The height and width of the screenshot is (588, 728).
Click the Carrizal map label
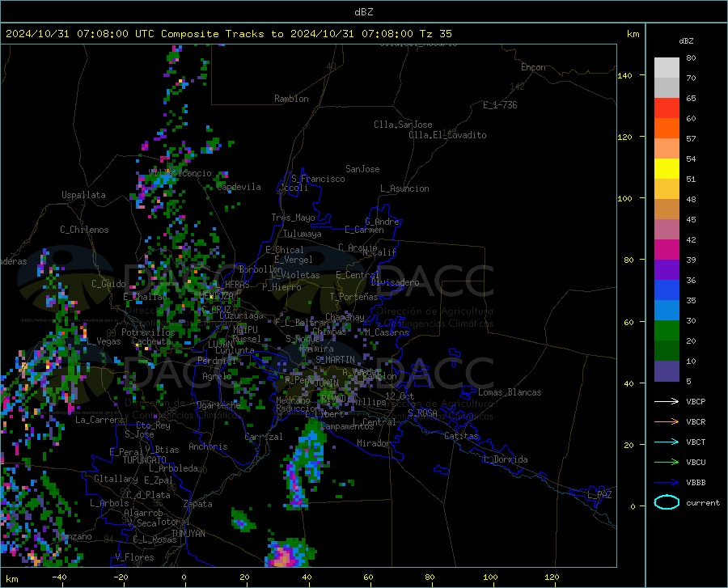coord(263,437)
